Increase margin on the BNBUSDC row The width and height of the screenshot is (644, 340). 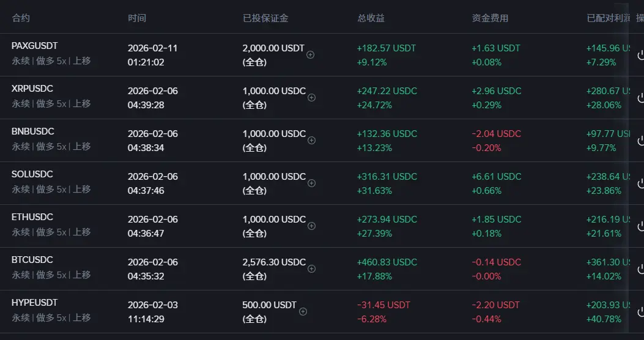coord(311,140)
